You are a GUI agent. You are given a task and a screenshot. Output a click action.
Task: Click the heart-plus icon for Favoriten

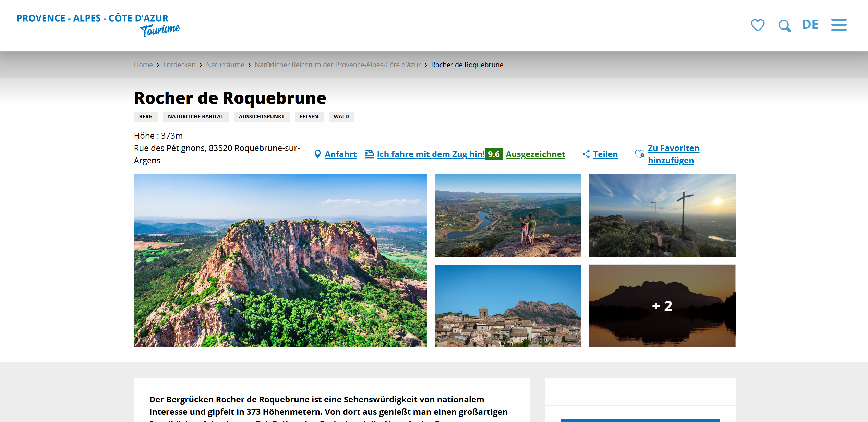[x=639, y=154]
